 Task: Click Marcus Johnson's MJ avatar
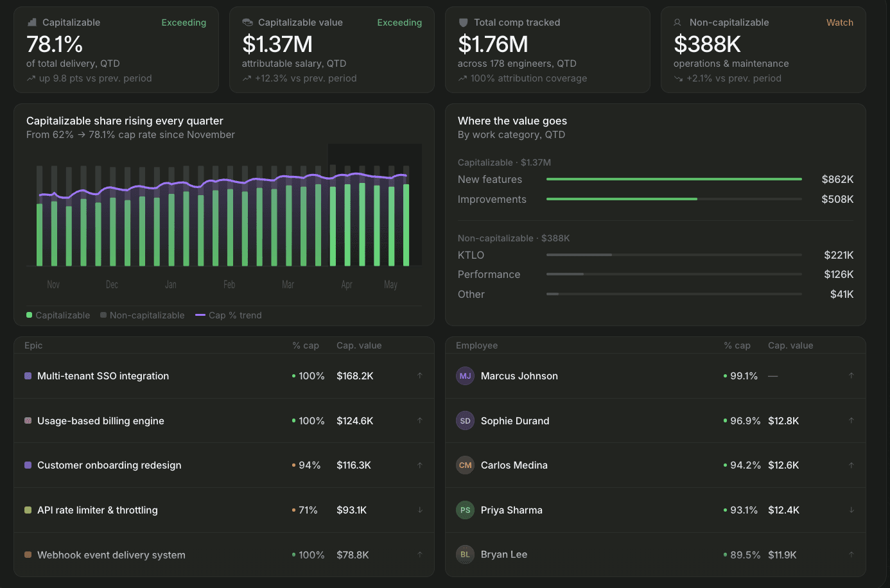click(465, 376)
